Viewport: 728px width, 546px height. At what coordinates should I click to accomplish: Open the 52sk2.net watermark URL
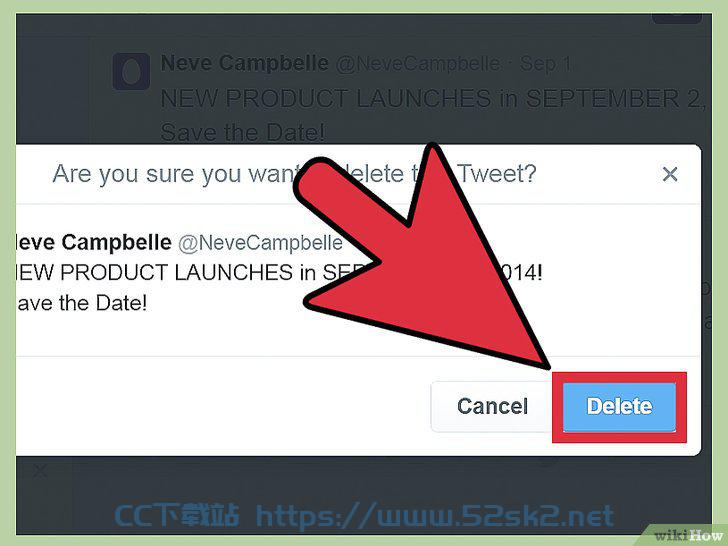point(435,516)
